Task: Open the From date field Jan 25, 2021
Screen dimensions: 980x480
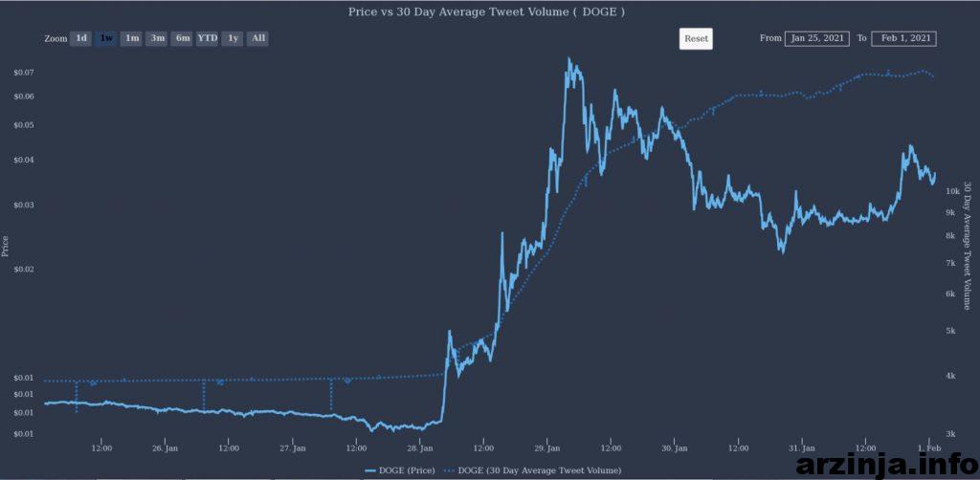Action: [x=817, y=38]
